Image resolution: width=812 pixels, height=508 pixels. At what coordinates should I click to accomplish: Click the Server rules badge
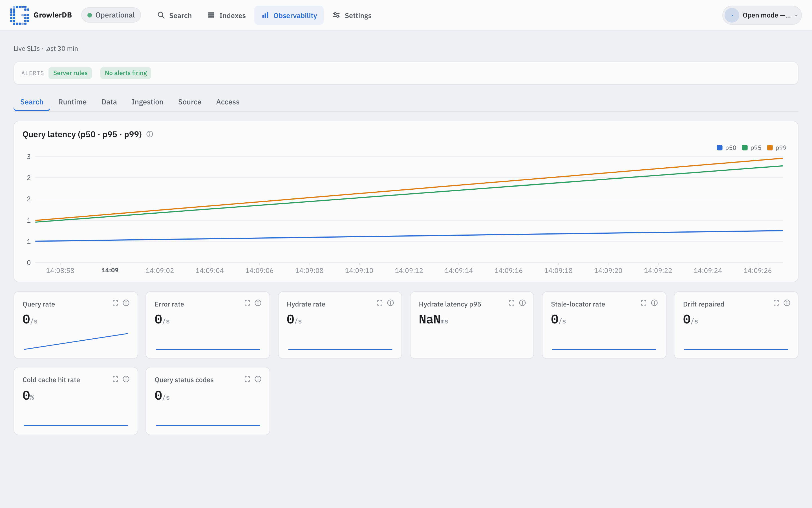[x=70, y=73]
